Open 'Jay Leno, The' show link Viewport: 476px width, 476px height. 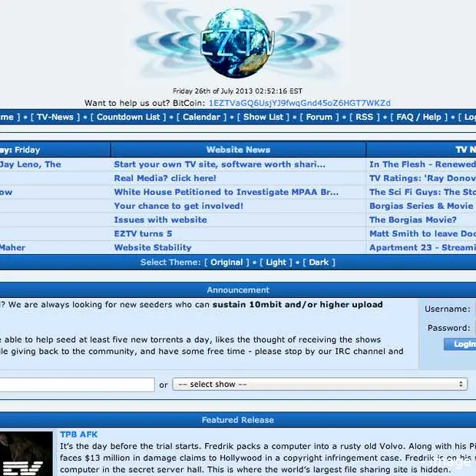tap(31, 164)
